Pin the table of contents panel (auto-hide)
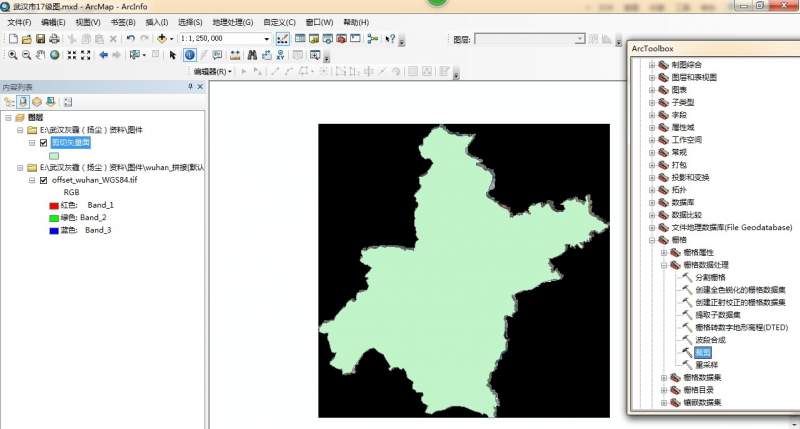 click(x=190, y=87)
